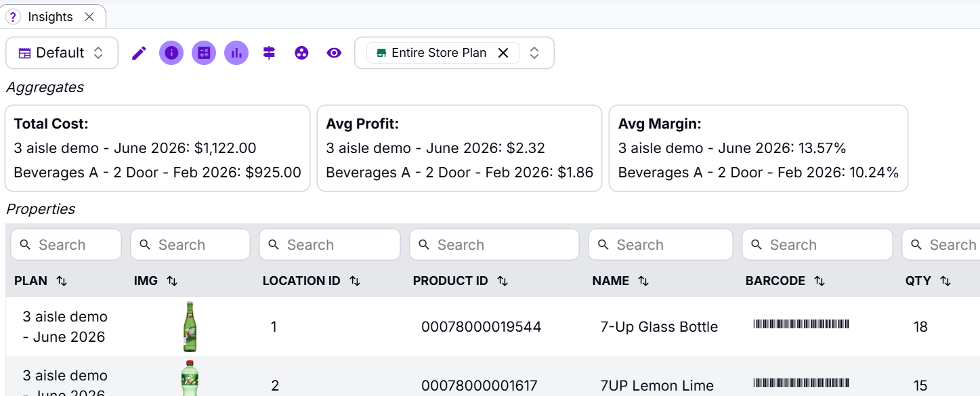
Task: Focus the LOCATION ID search field
Action: tap(330, 244)
